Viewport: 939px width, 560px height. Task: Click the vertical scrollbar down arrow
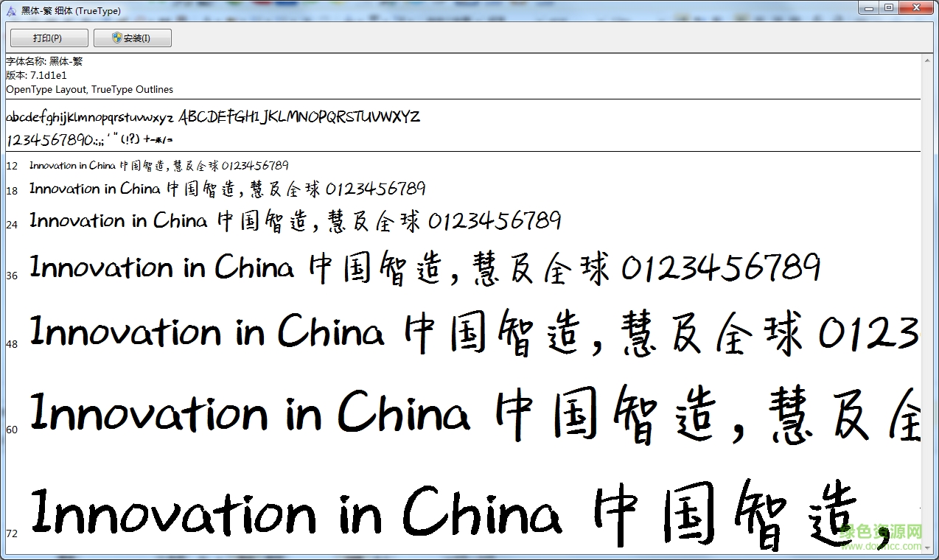pos(927,547)
